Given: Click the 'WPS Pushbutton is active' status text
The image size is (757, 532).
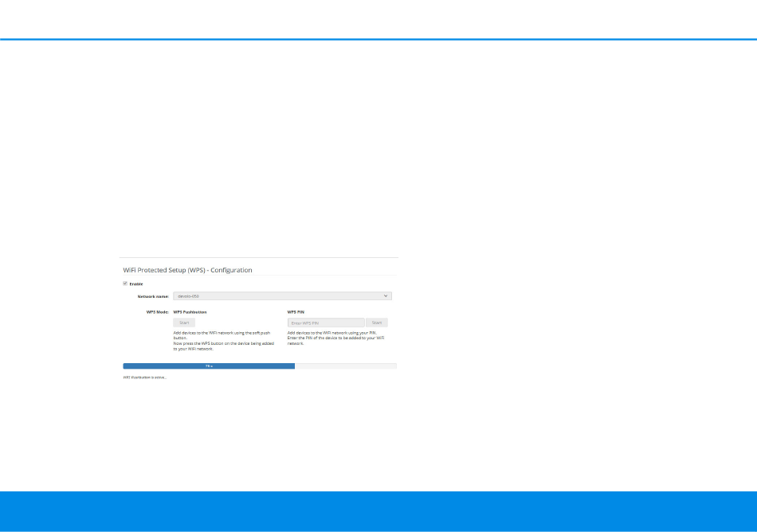Looking at the screenshot, I should coord(145,377).
